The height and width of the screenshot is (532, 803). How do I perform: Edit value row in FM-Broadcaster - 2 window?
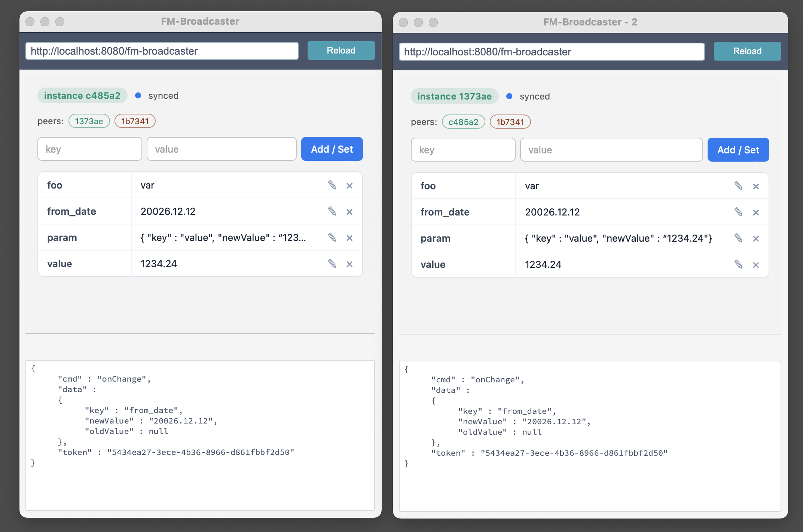pyautogui.click(x=738, y=265)
